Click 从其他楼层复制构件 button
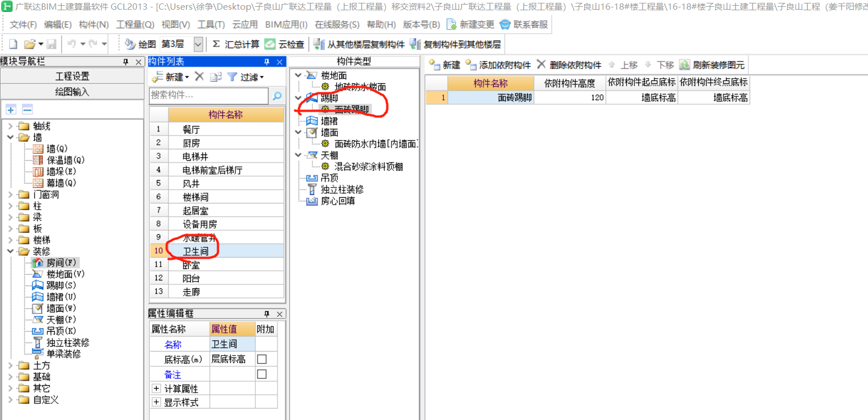This screenshot has width=868, height=420. (358, 44)
